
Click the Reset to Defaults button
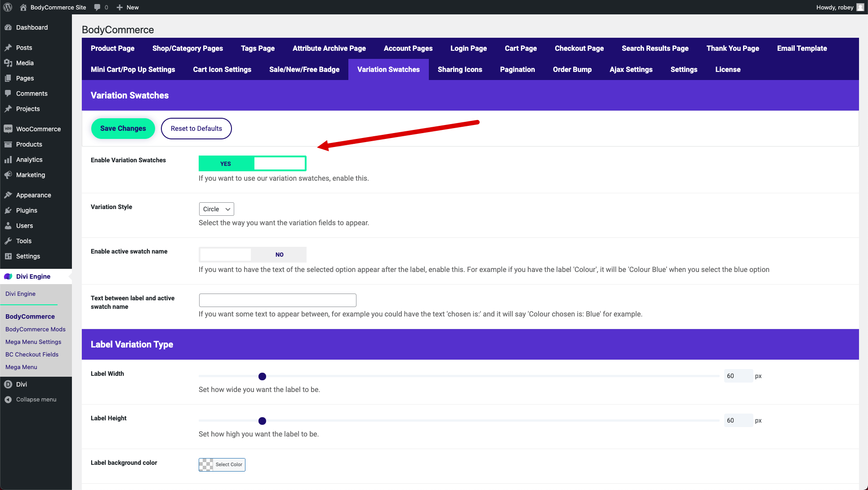click(197, 128)
